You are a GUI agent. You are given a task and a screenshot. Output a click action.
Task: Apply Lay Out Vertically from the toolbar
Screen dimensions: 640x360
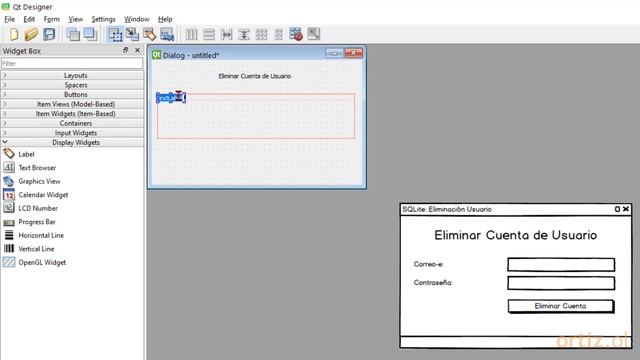pos(209,34)
